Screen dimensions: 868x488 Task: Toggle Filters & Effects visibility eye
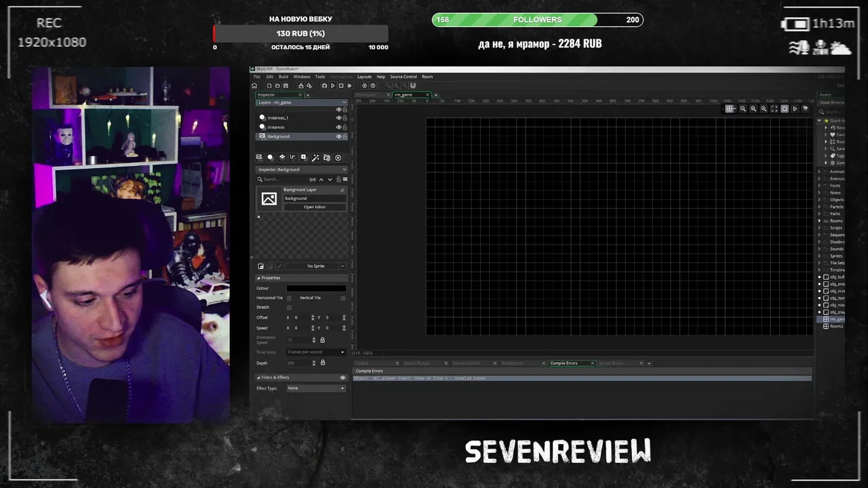point(342,378)
